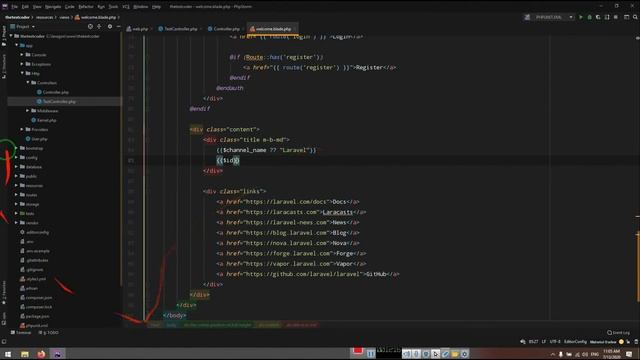Click the Project vertical tool window button
Screen dimensions: 640x360
(x=4, y=35)
